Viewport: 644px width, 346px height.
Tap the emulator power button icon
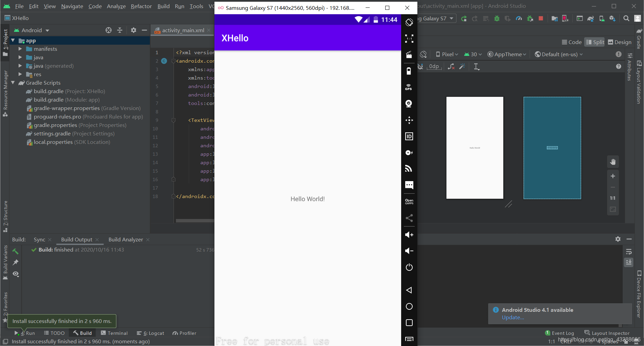point(409,267)
